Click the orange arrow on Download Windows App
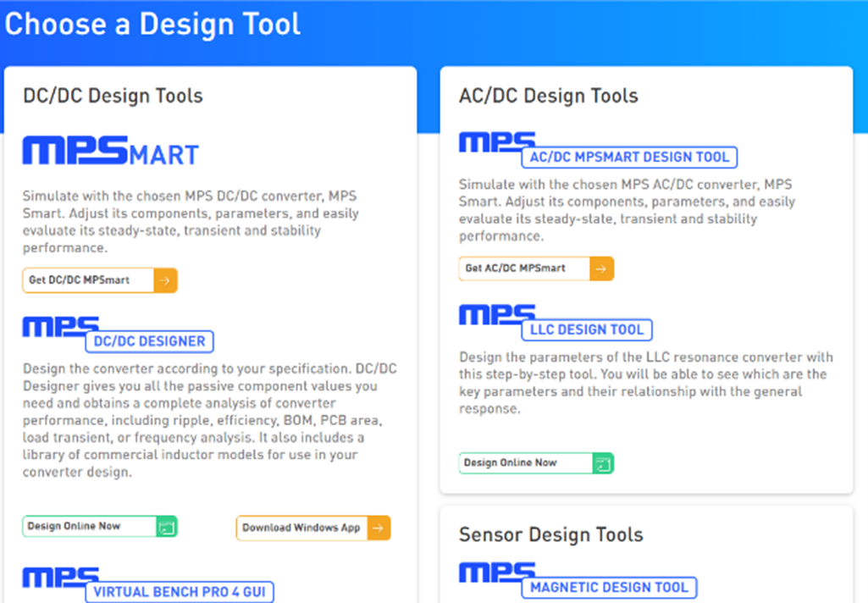868x603 pixels. pyautogui.click(x=379, y=528)
